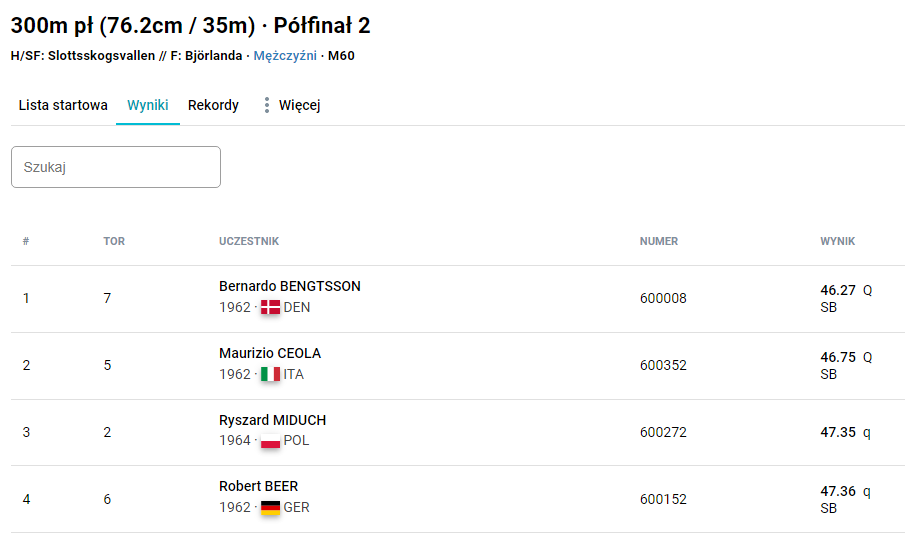Open Maurizio CEOLA's athlete entry
Screen dimensions: 905x536
[270, 353]
